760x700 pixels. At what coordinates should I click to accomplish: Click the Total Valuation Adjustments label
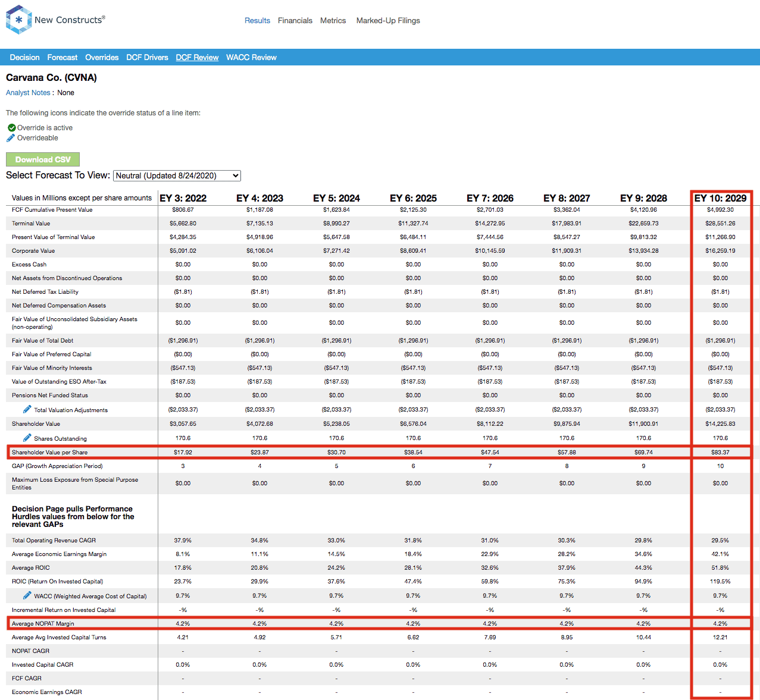(x=71, y=410)
